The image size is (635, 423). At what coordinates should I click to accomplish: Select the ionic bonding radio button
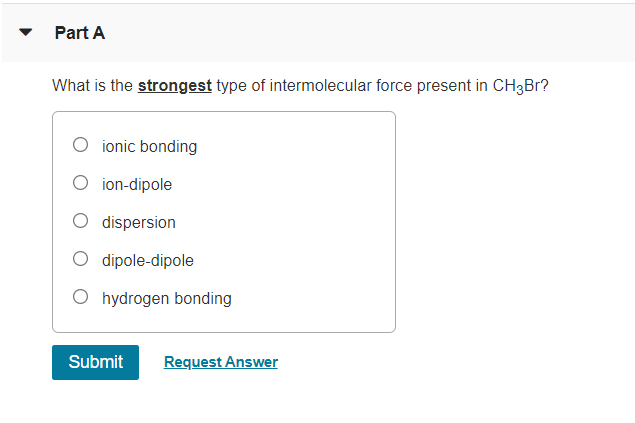[80, 145]
